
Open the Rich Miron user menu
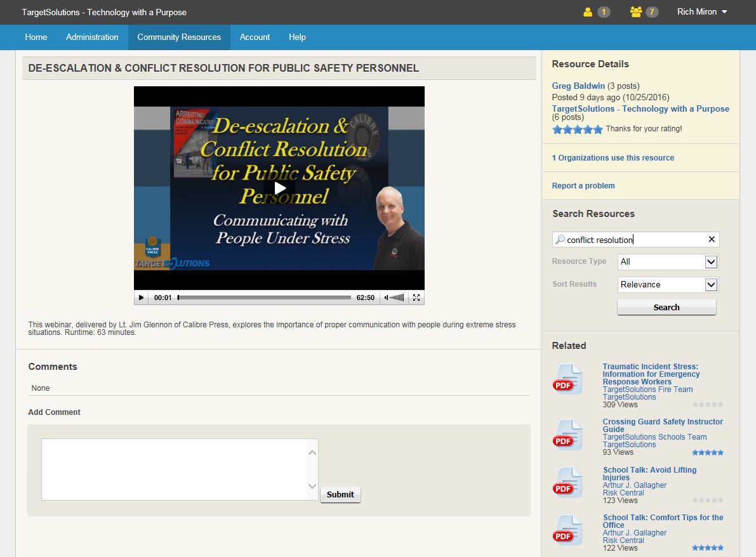tap(702, 12)
